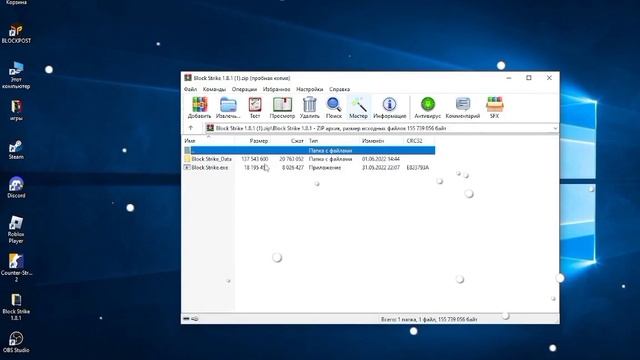Run the Тест archive test tool
This screenshot has width=640, height=360.
[255, 108]
